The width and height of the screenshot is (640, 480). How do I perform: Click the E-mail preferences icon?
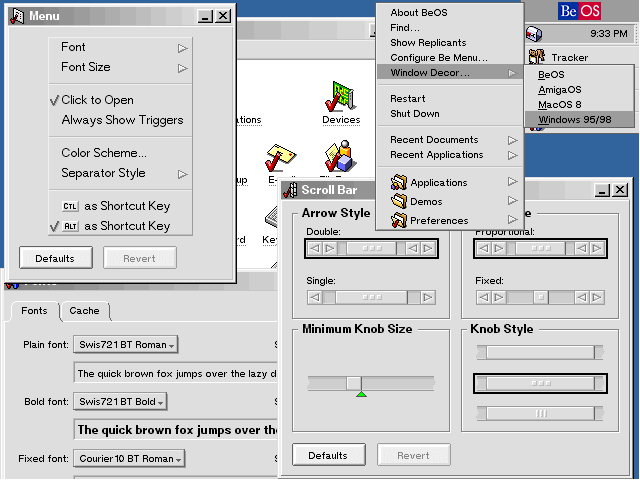click(279, 157)
